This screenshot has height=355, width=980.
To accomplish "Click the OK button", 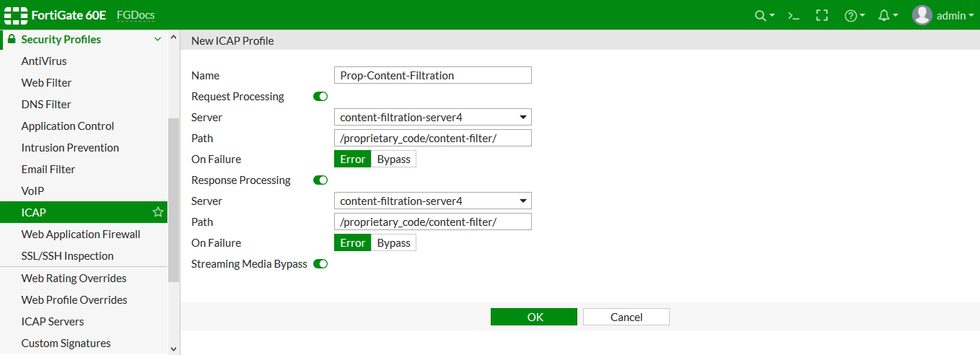I will [x=534, y=317].
